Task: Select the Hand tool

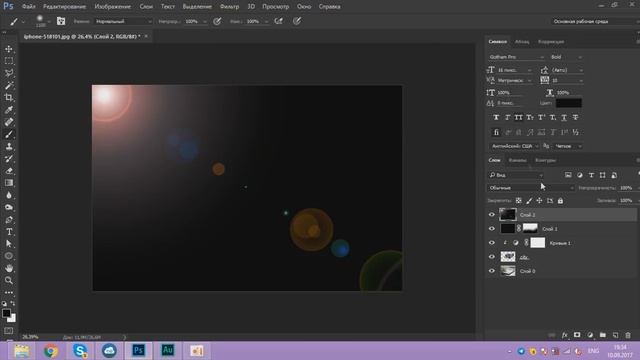Action: (x=9, y=268)
